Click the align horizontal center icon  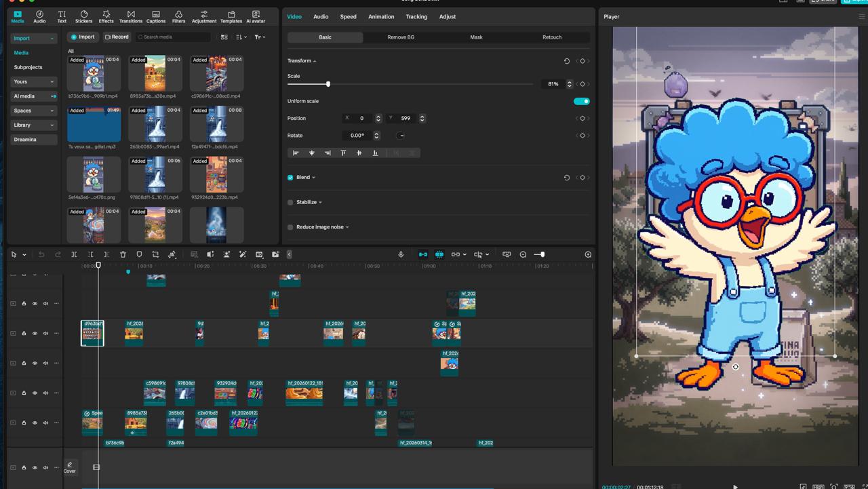(312, 153)
